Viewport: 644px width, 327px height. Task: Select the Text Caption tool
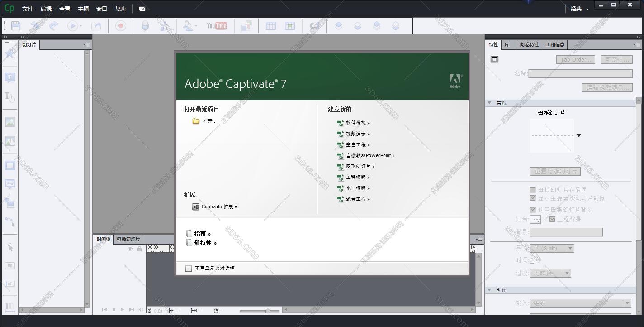pos(9,77)
